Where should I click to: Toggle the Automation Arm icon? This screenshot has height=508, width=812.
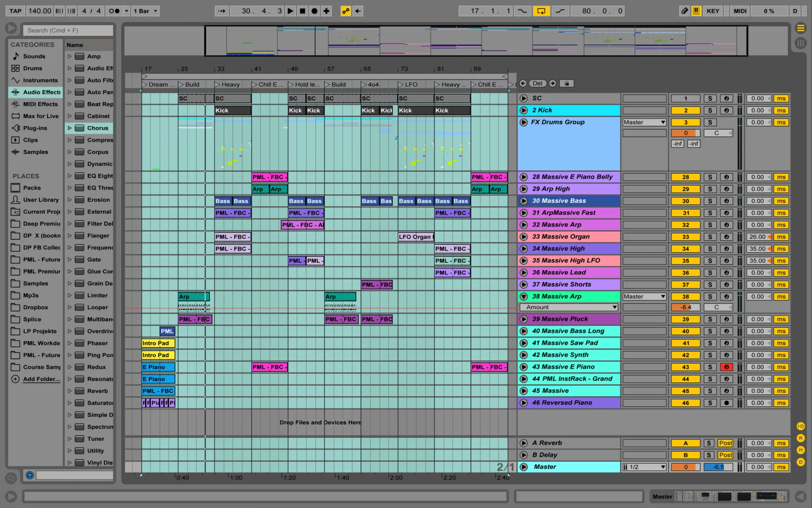coord(346,11)
